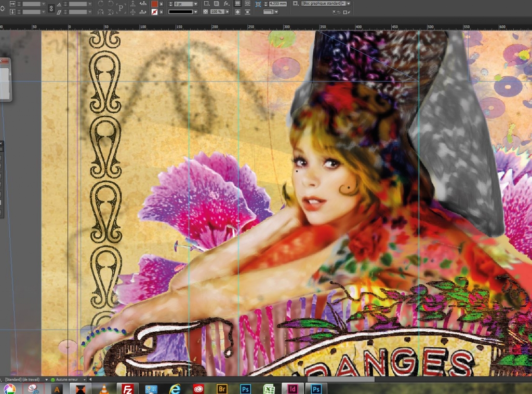
Task: Click the stroke color none swatch
Action: tap(154, 12)
